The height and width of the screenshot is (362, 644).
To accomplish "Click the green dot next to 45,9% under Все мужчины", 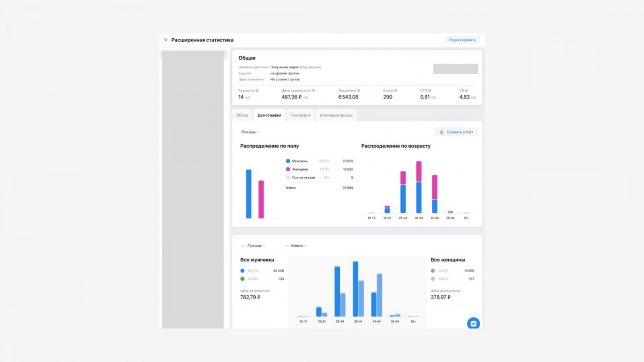I will [x=242, y=279].
